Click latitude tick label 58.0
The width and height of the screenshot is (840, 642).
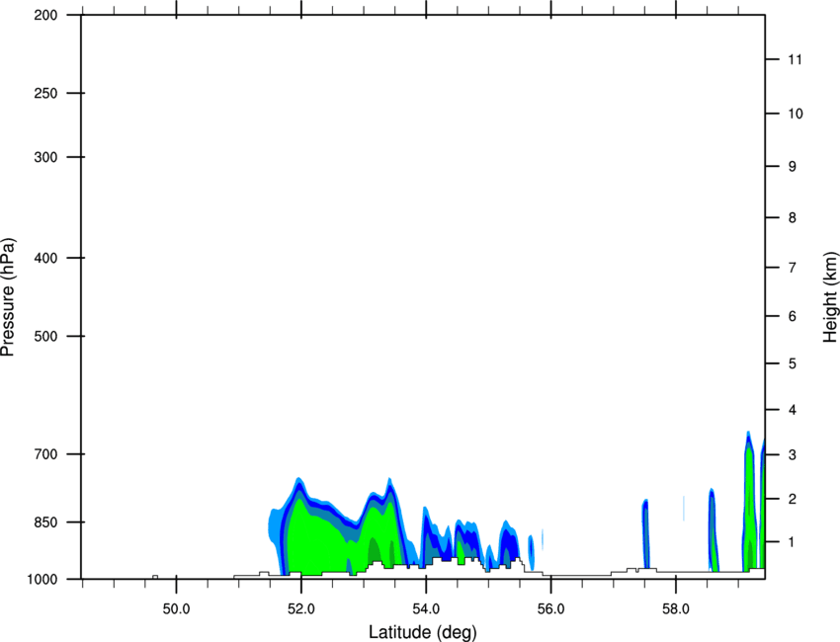pos(676,609)
